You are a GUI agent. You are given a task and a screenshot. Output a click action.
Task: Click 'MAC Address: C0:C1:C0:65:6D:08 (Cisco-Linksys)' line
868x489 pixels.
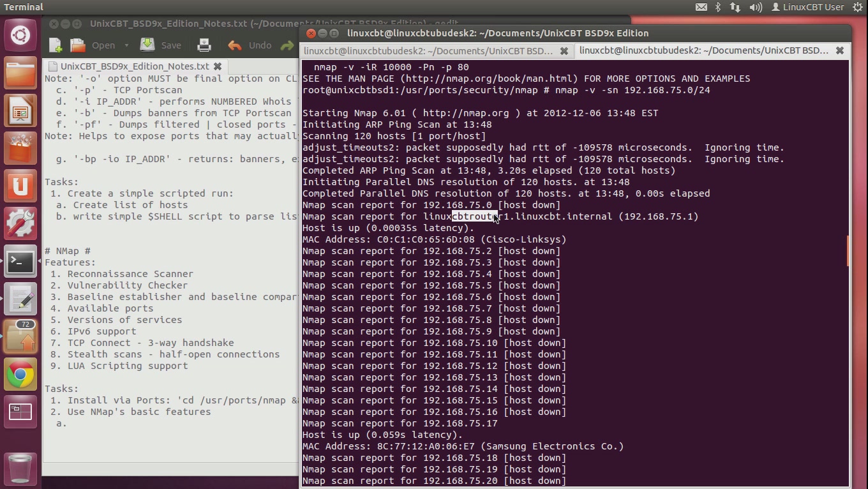click(x=434, y=239)
